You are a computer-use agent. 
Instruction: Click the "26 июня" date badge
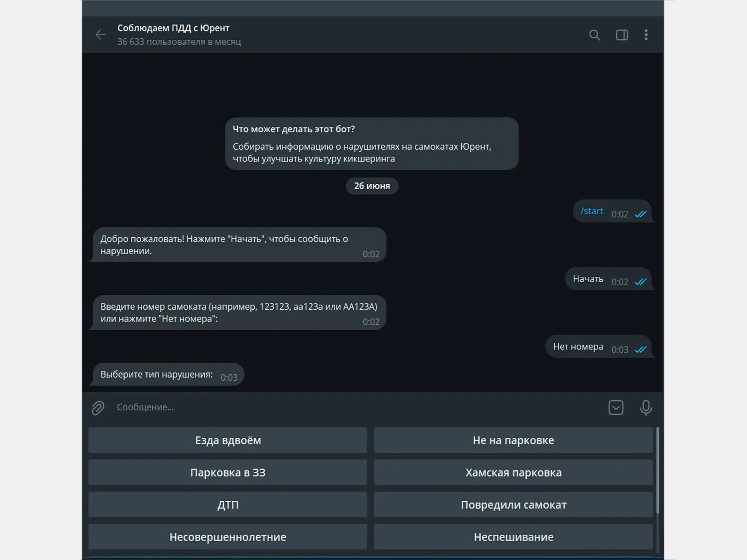(372, 186)
